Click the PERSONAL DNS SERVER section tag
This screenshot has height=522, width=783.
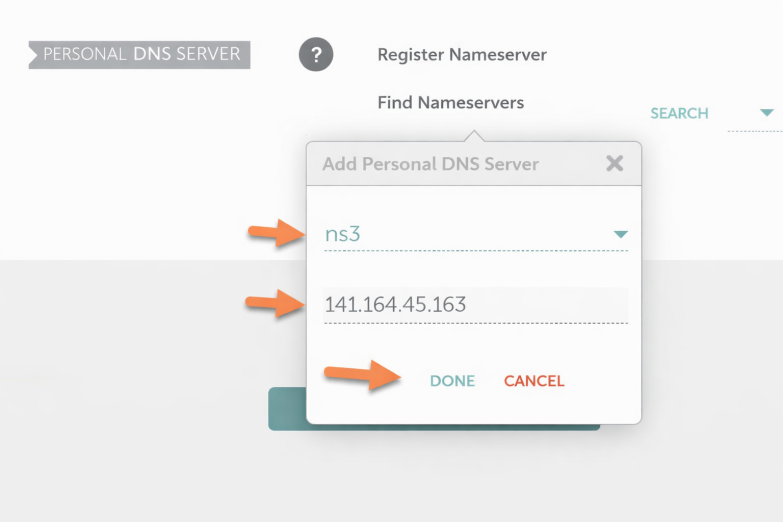(x=140, y=55)
